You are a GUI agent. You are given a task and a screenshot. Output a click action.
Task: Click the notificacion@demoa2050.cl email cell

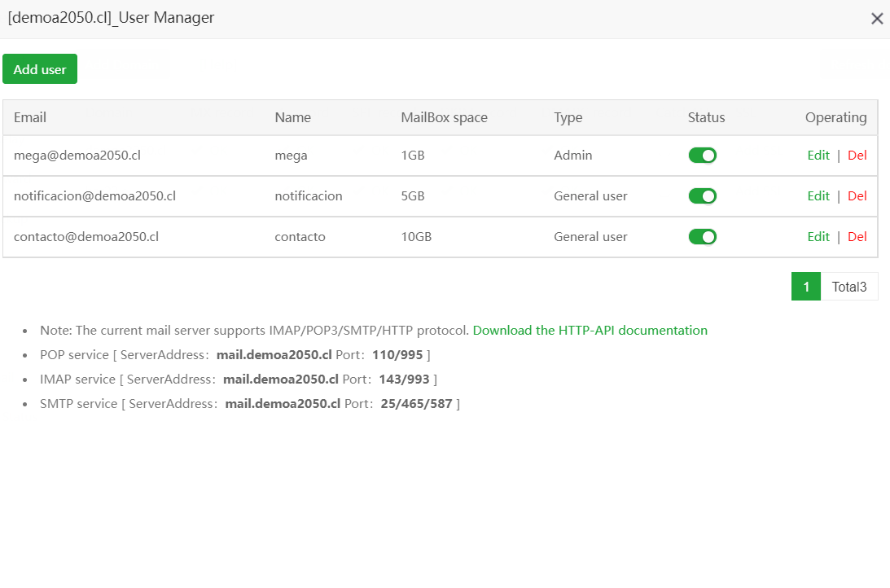(x=94, y=196)
